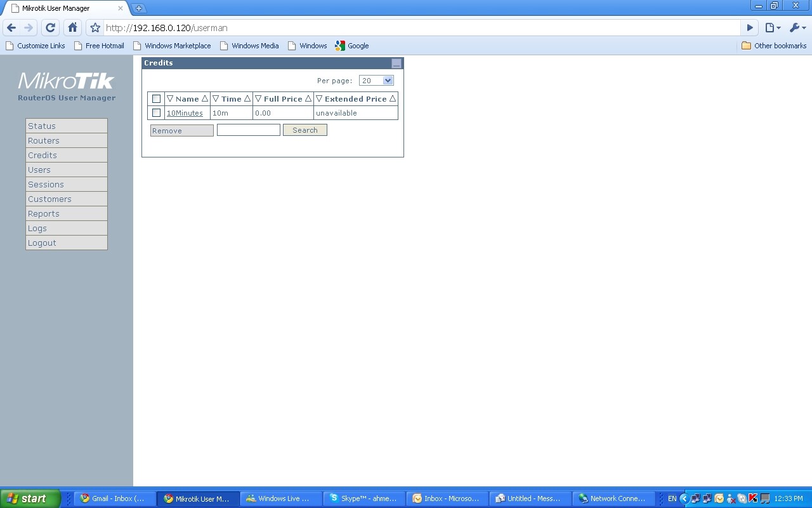Open the Sessions menu item
This screenshot has width=812, height=508.
[x=67, y=184]
